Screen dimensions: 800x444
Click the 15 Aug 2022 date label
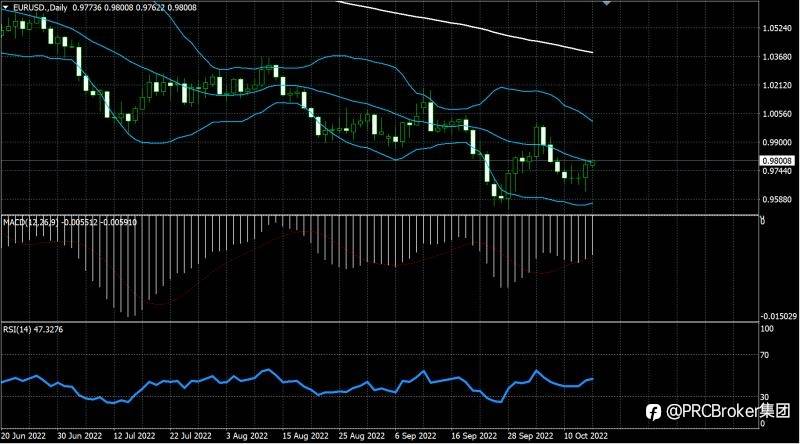(305, 436)
